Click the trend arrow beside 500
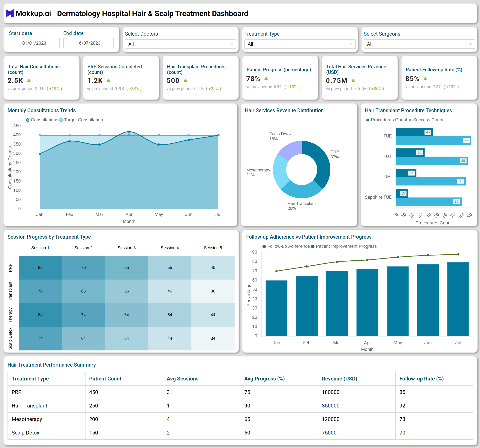The width and height of the screenshot is (480, 448). tap(185, 80)
